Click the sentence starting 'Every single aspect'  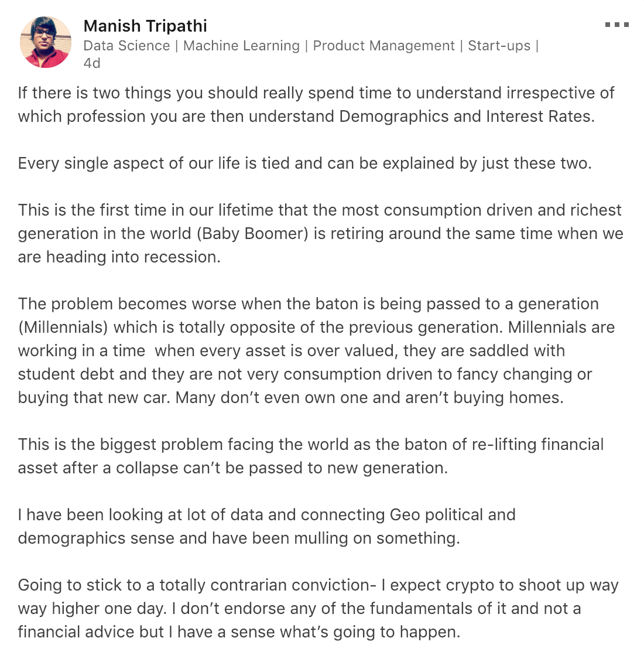[304, 163]
